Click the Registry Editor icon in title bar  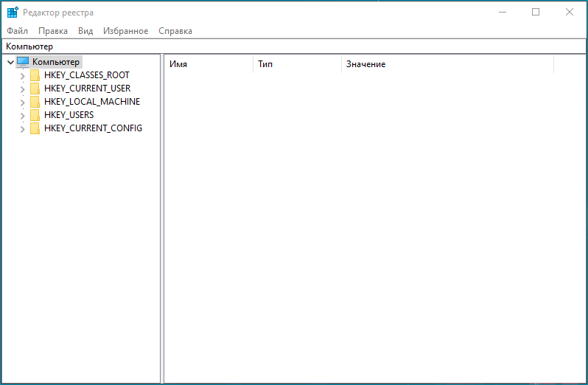(13, 13)
